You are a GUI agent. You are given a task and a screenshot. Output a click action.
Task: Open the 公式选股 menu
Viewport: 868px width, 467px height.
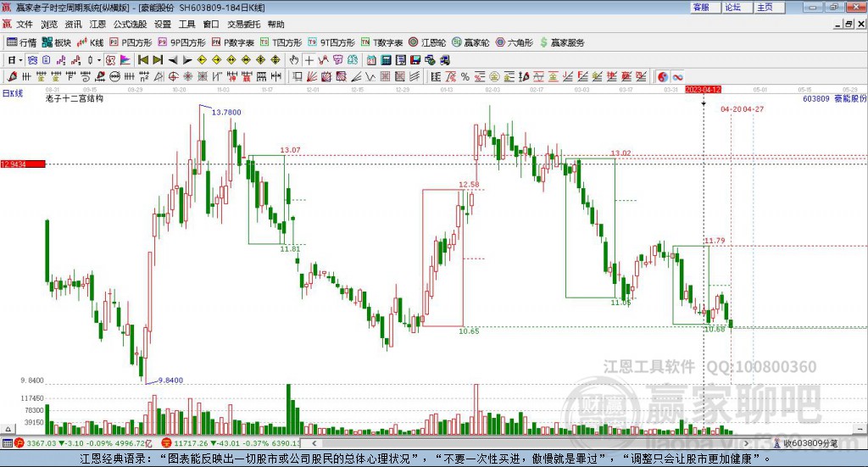pyautogui.click(x=130, y=25)
